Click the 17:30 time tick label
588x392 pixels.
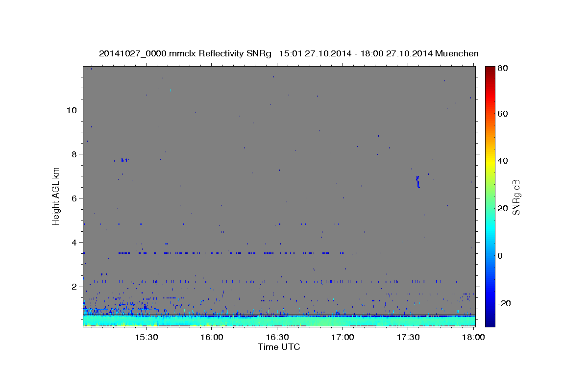click(x=408, y=338)
